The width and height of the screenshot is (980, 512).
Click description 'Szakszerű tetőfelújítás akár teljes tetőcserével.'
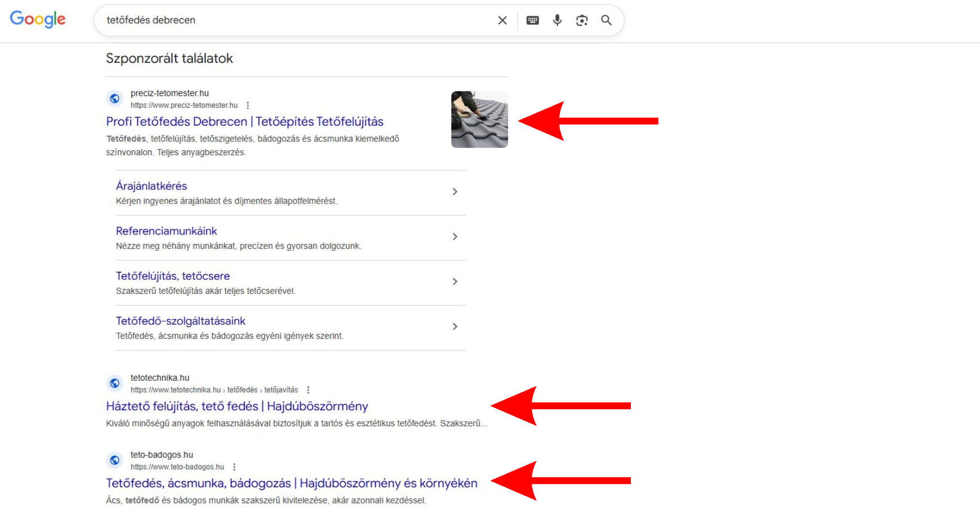point(205,290)
